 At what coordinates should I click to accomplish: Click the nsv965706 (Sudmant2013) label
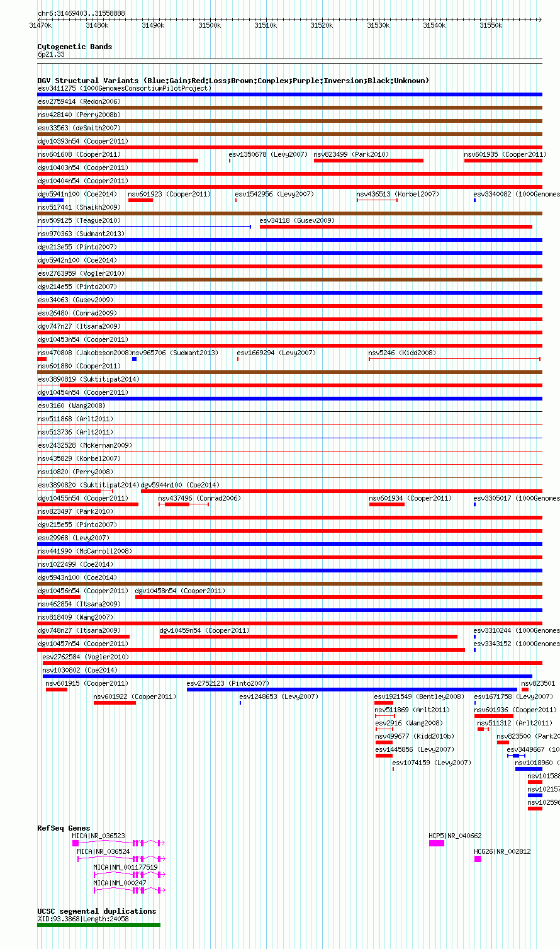point(175,353)
